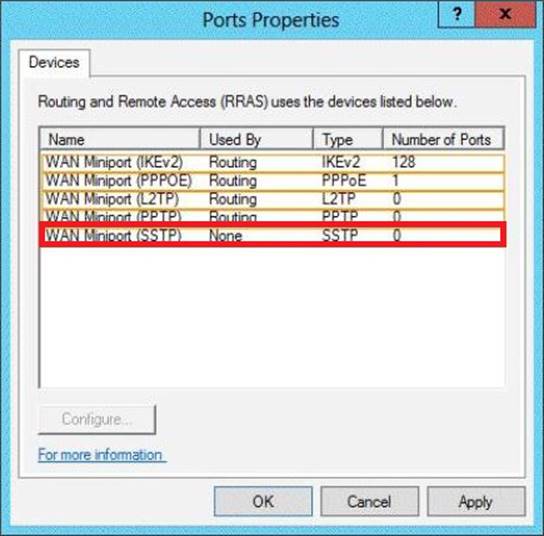This screenshot has width=544, height=536.
Task: Sort by Used By column header
Action: (x=256, y=139)
